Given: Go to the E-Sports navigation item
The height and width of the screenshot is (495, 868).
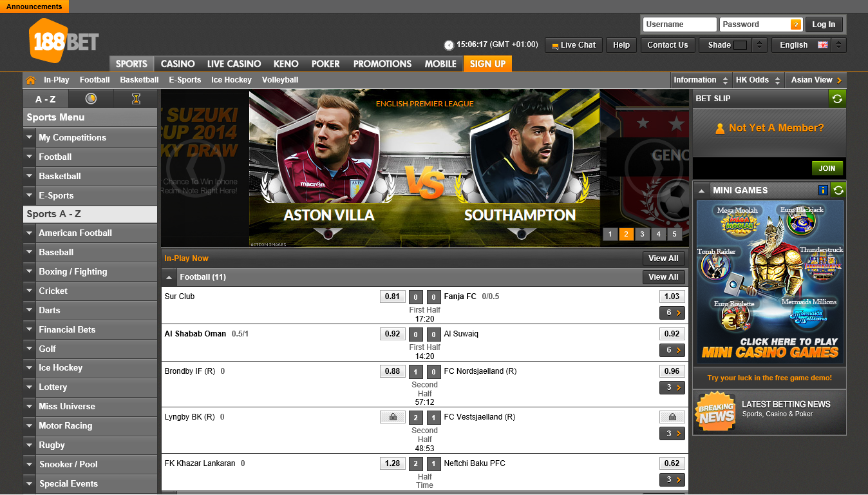Looking at the screenshot, I should 185,80.
